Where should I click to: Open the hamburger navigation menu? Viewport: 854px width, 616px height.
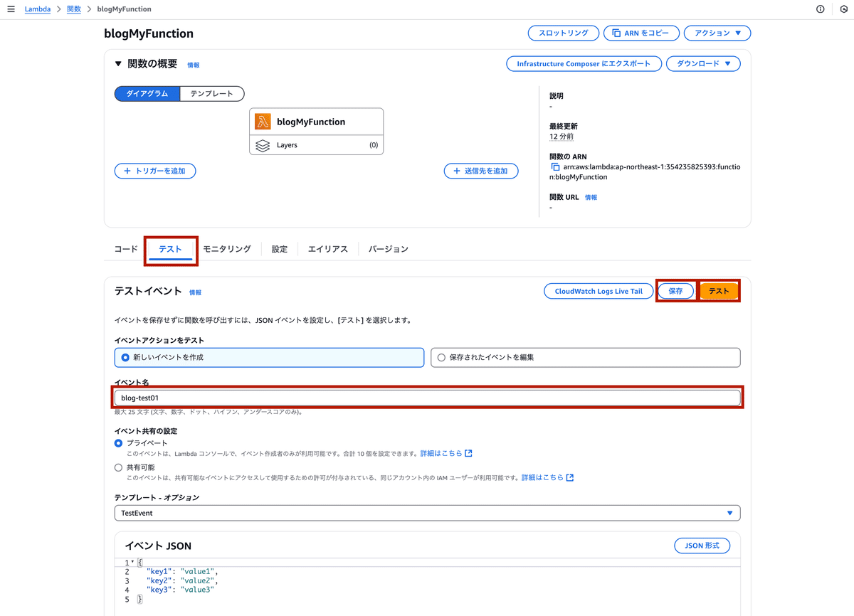click(11, 9)
